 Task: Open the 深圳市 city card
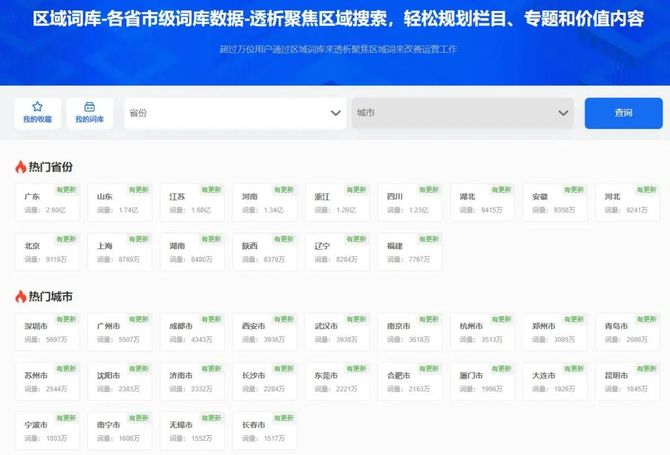click(x=47, y=332)
